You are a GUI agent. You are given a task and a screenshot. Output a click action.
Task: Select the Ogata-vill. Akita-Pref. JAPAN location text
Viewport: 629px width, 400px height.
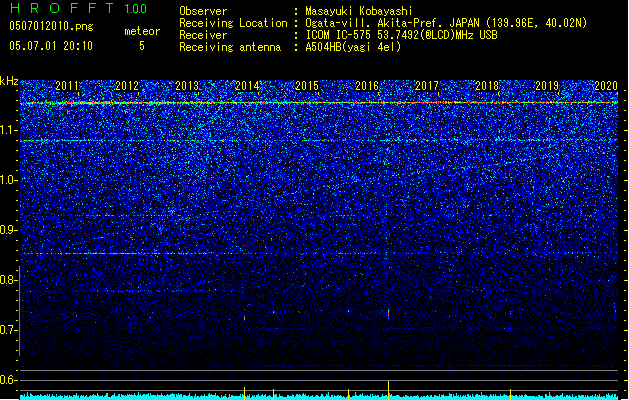pyautogui.click(x=446, y=23)
